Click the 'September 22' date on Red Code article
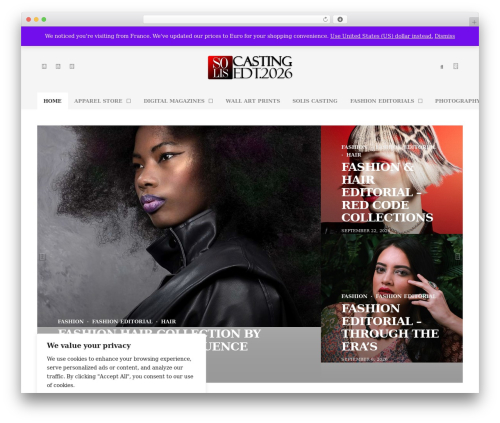This screenshot has height=423, width=500. tap(365, 230)
